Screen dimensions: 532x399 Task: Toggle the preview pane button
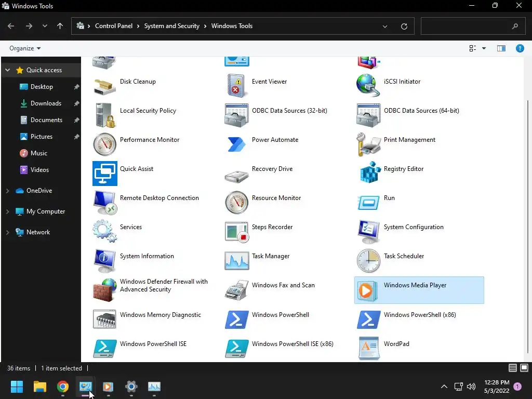click(501, 48)
